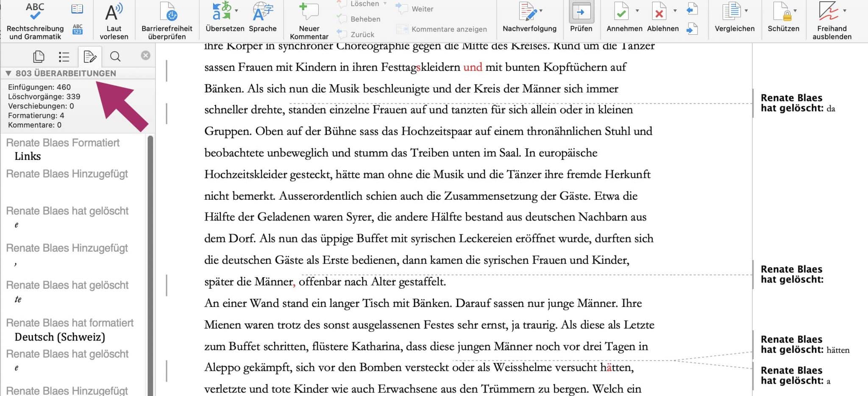Click Beheben comment button
Image resolution: width=868 pixels, height=396 pixels.
[359, 19]
